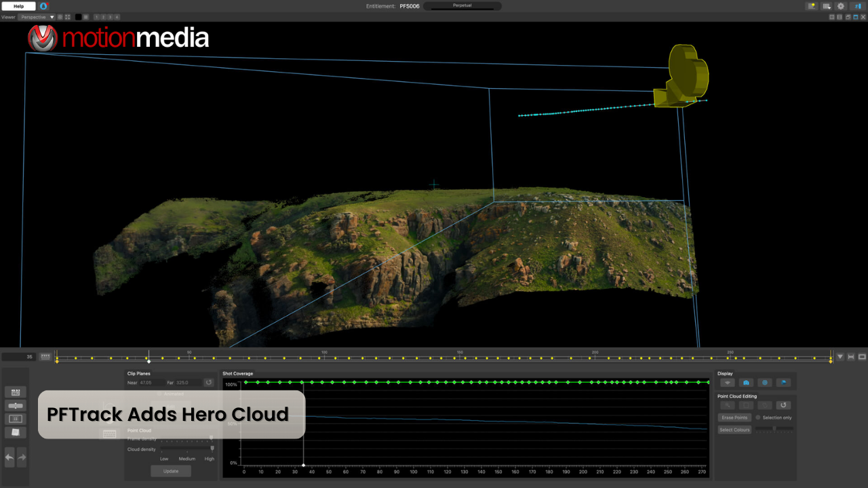
Task: Click the clapperboard icon in left panel
Action: [x=16, y=392]
